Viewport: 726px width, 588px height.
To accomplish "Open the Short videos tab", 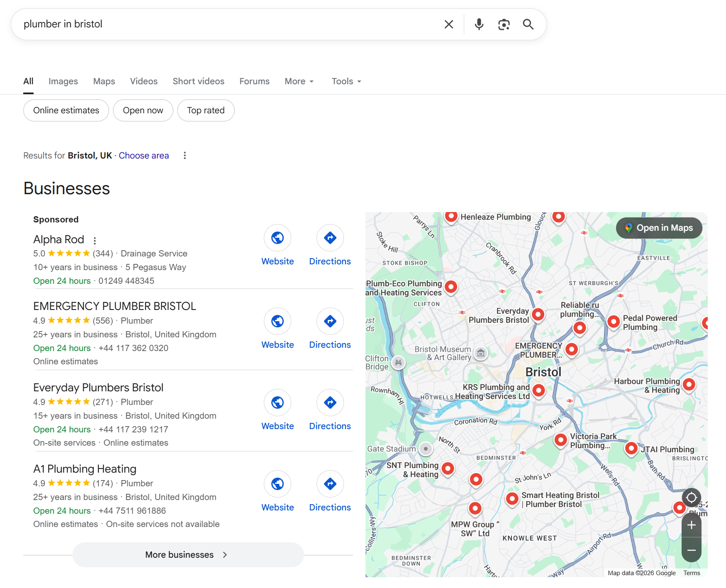I will pos(198,81).
